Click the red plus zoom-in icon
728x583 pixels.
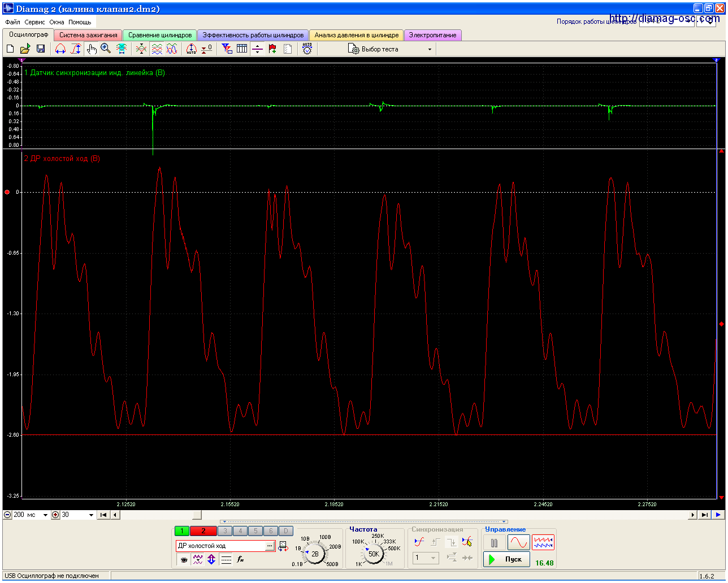pyautogui.click(x=55, y=515)
